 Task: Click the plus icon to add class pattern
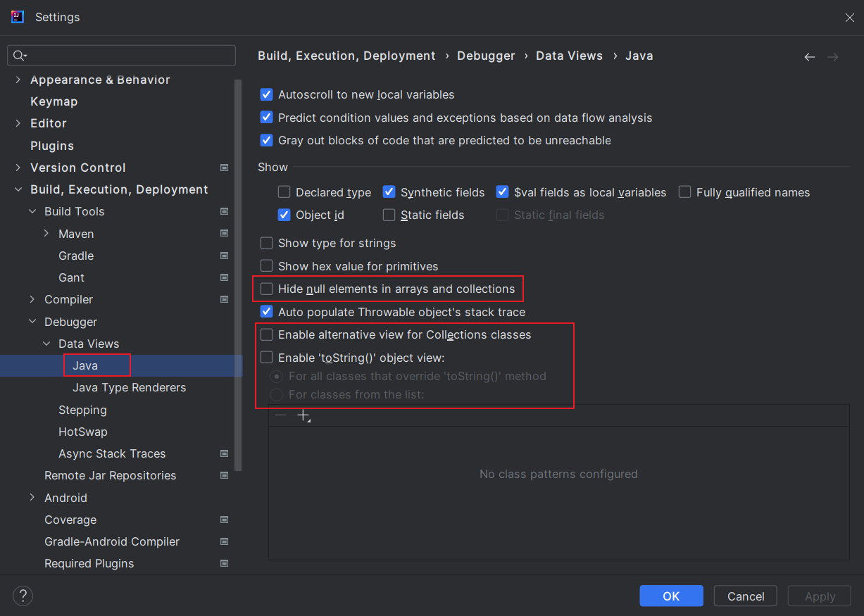[303, 415]
